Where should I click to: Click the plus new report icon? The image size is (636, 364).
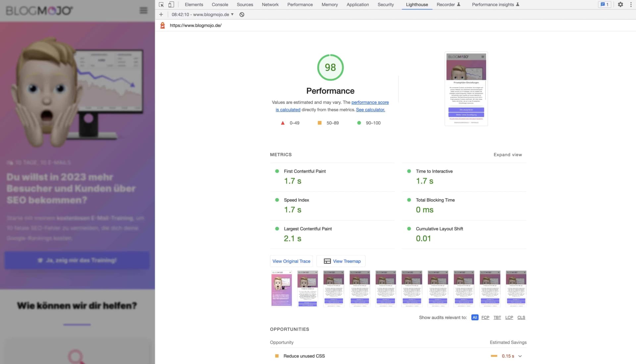pyautogui.click(x=161, y=15)
